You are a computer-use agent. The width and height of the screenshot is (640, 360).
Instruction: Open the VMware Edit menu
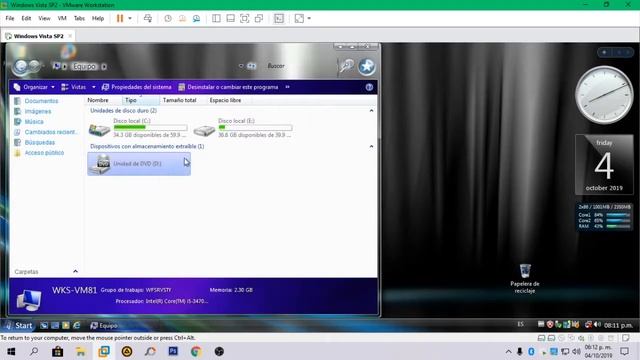pyautogui.click(x=26, y=18)
